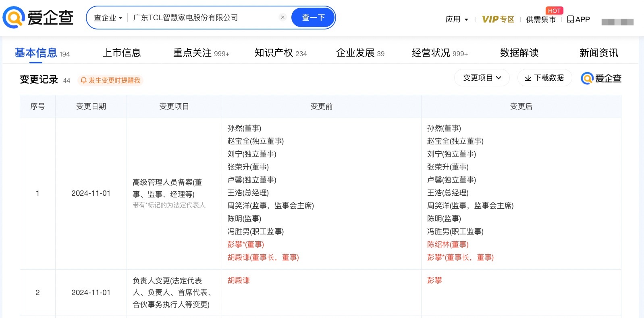Click the 序号 column header

coord(37,107)
